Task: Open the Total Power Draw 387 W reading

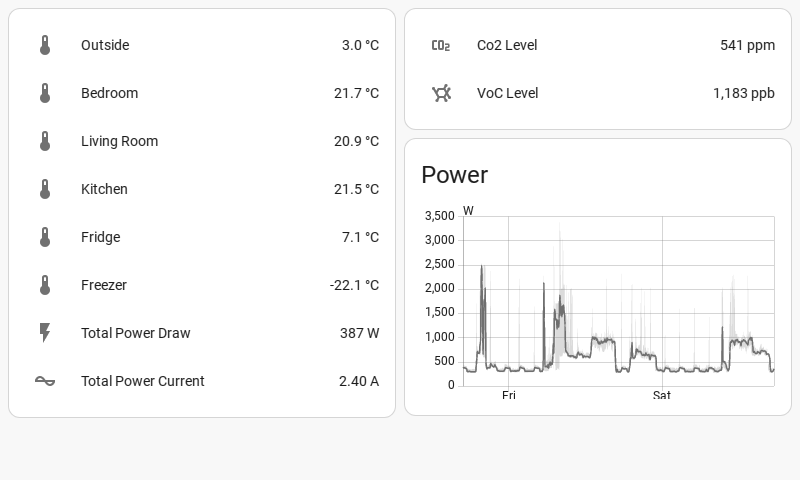Action: pos(359,333)
